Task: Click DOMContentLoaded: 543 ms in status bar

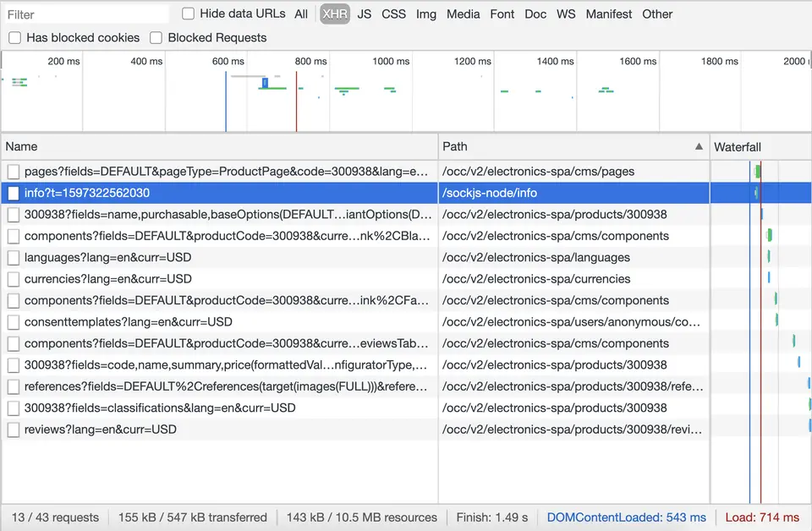Action: 626,517
